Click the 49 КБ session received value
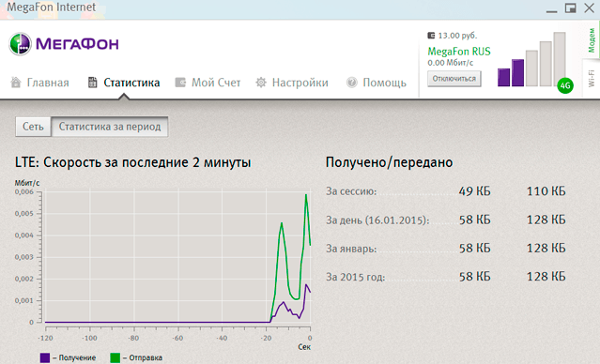Image resolution: width=600 pixels, height=364 pixels. tap(474, 190)
